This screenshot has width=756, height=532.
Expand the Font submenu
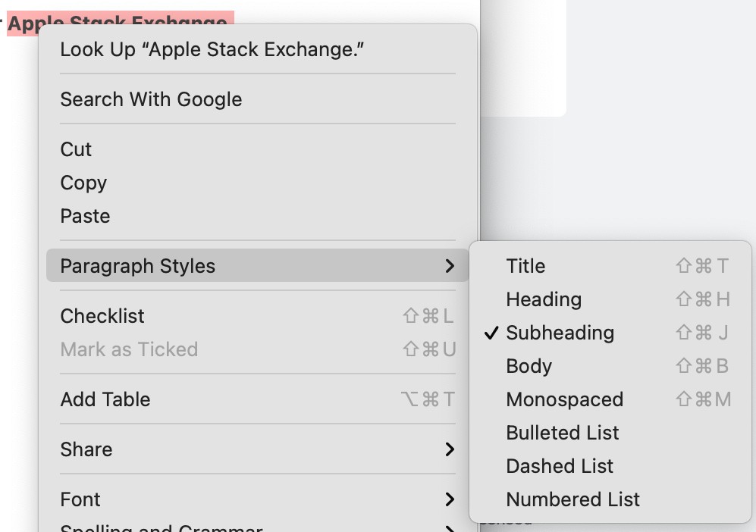click(80, 499)
